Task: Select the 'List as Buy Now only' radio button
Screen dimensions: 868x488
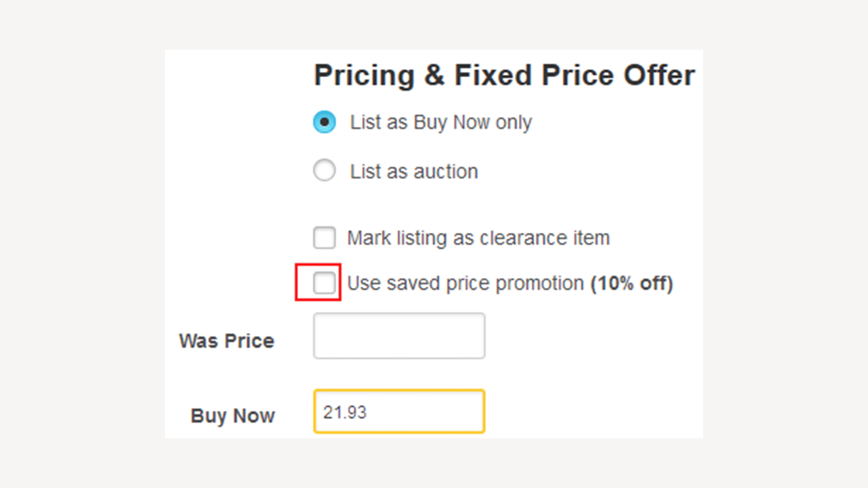Action: (x=325, y=122)
